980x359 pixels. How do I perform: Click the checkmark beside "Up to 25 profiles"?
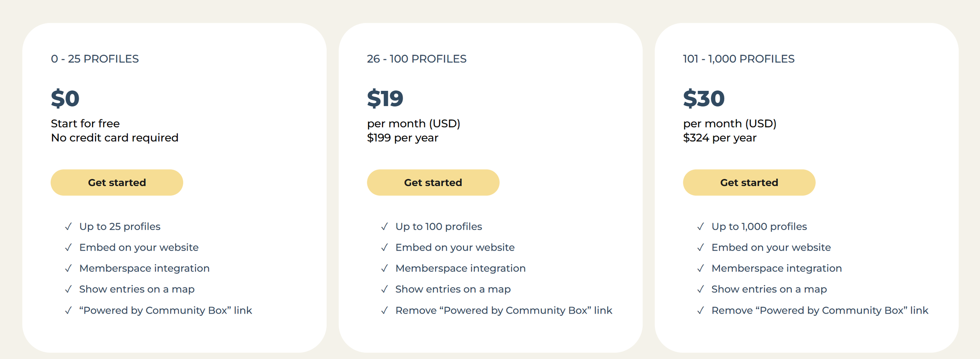pyautogui.click(x=69, y=227)
